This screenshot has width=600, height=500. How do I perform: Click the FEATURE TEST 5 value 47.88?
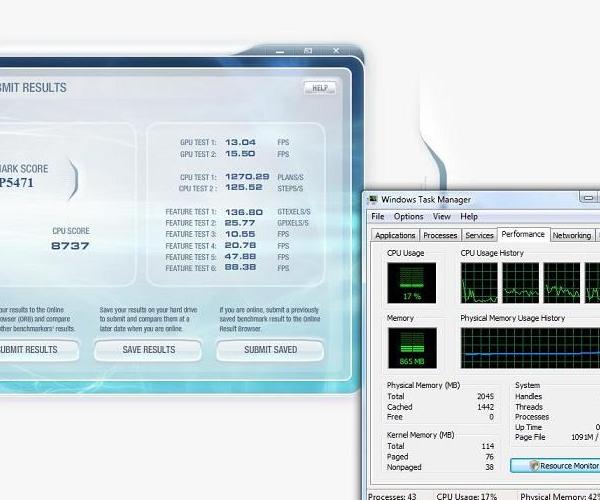240,256
